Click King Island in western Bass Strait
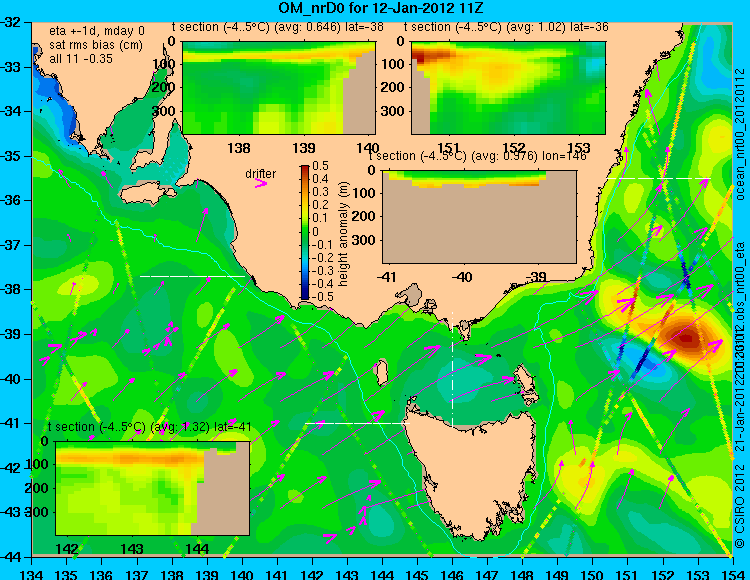The width and height of the screenshot is (750, 580). click(381, 373)
